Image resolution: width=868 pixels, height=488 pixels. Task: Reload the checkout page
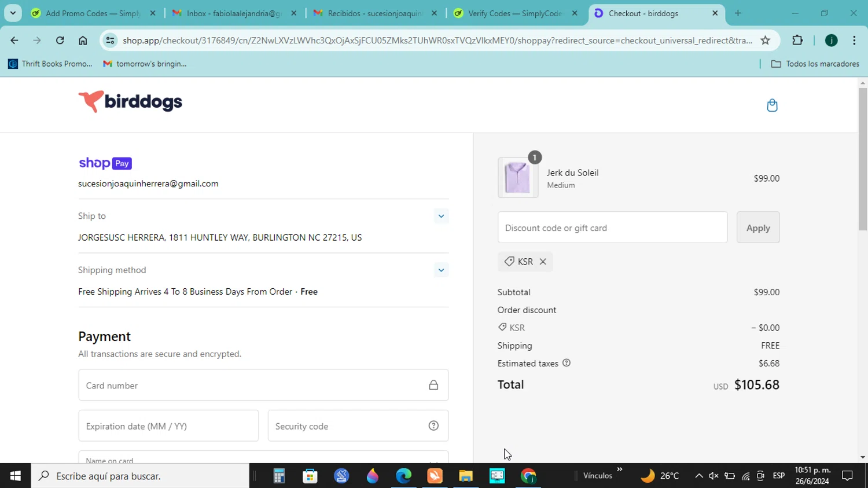(60, 40)
